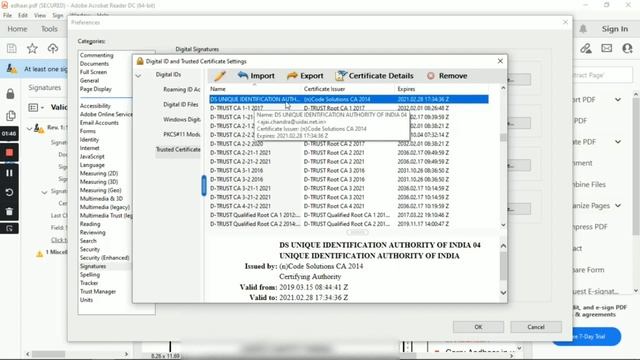Image resolution: width=640 pixels, height=360 pixels.
Task: Select DS UNIQUE IDENTIFICATION AUTH certificate row
Action: 349,99
